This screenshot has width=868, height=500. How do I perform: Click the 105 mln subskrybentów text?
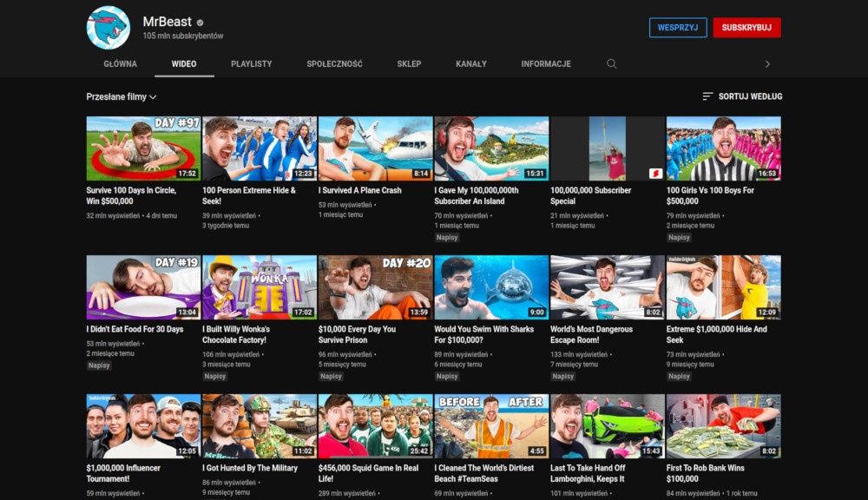183,36
